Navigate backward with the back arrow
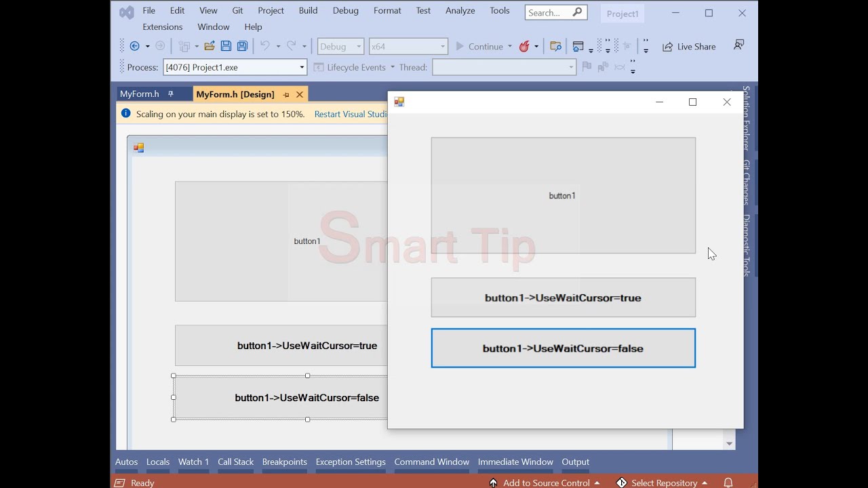The image size is (868, 488). click(x=134, y=46)
